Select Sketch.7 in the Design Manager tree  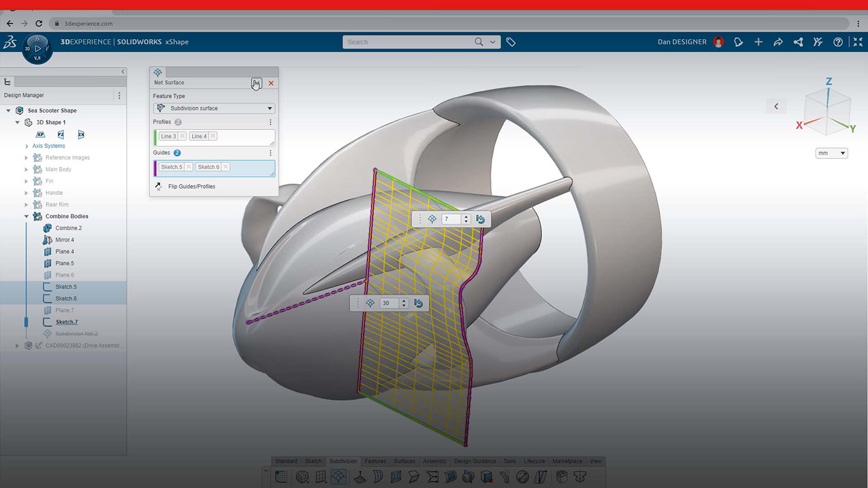click(66, 322)
